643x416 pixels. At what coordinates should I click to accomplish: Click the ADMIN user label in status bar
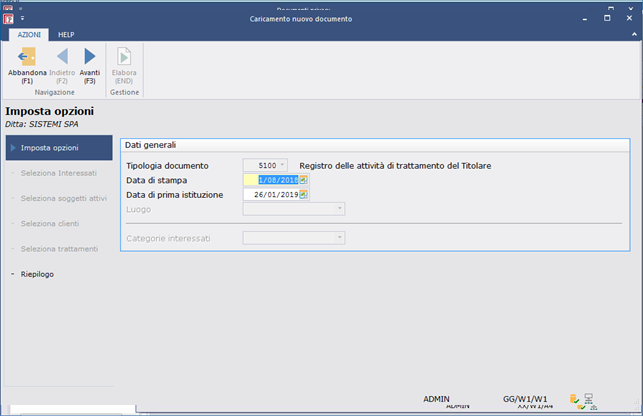tap(436, 399)
